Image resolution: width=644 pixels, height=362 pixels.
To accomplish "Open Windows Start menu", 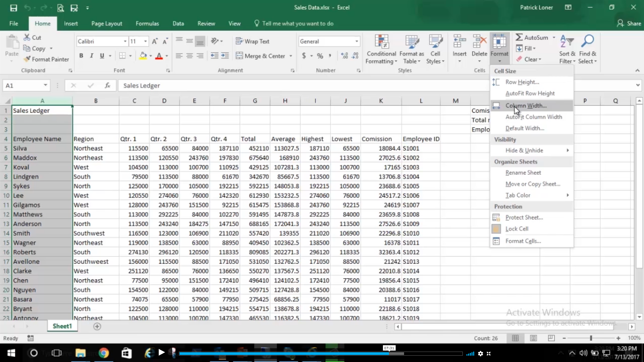I will click(x=11, y=353).
